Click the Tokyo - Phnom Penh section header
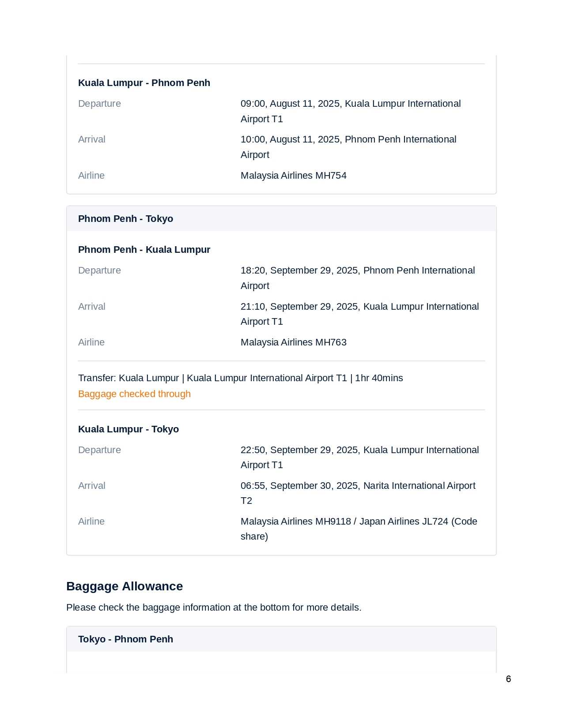This screenshot has width=563, height=728. [125, 639]
